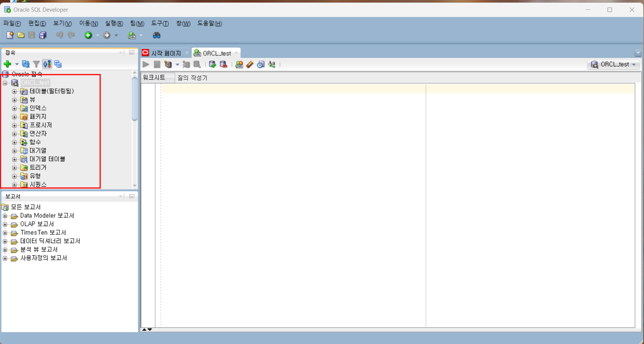Viewport: 644px width, 344px height.
Task: Select the 패키지 tree item
Action: tap(38, 117)
